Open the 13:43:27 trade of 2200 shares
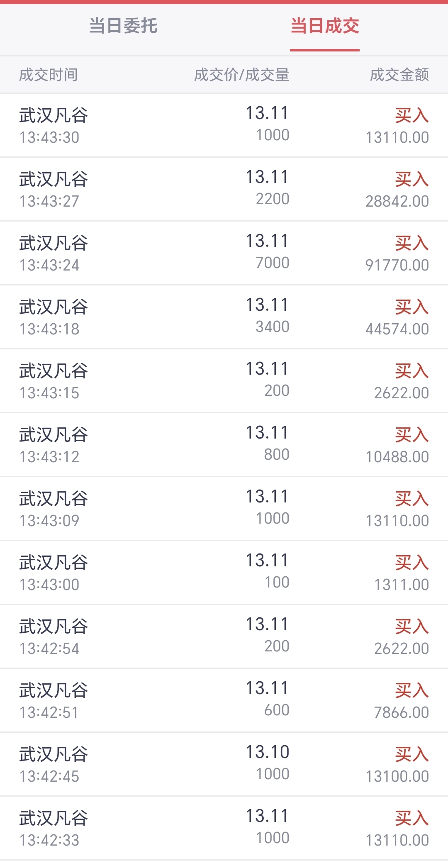448x868 pixels. pyautogui.click(x=224, y=189)
